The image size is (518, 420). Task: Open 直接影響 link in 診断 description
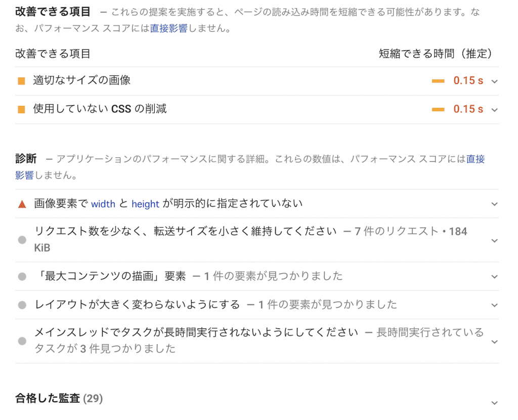point(476,159)
